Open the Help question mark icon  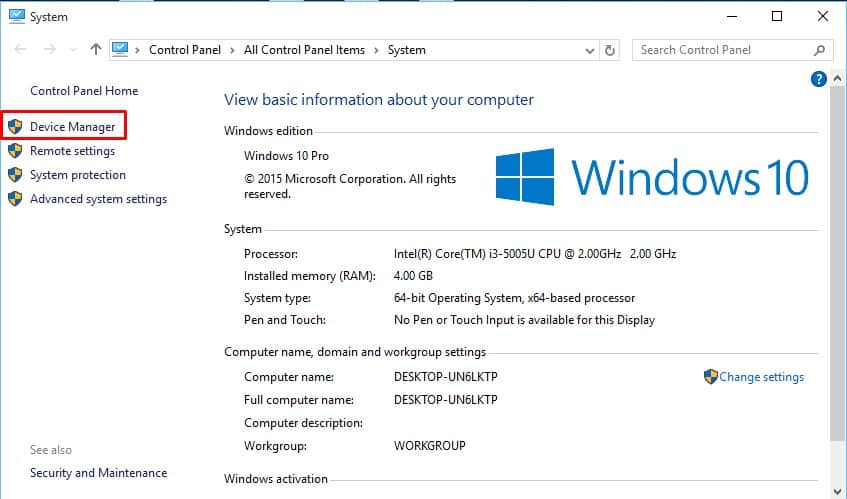click(818, 79)
